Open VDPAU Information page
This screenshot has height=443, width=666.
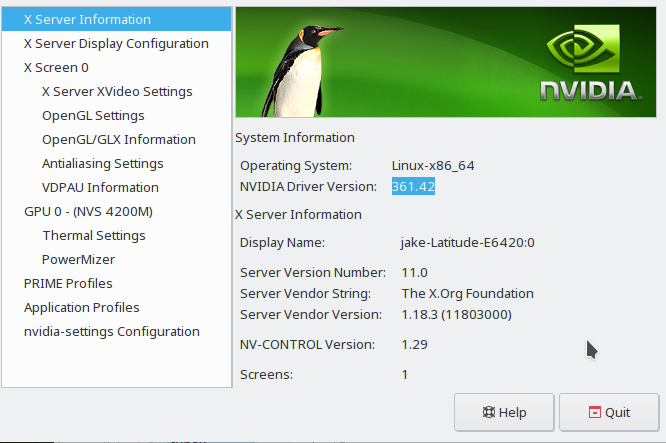pyautogui.click(x=100, y=188)
